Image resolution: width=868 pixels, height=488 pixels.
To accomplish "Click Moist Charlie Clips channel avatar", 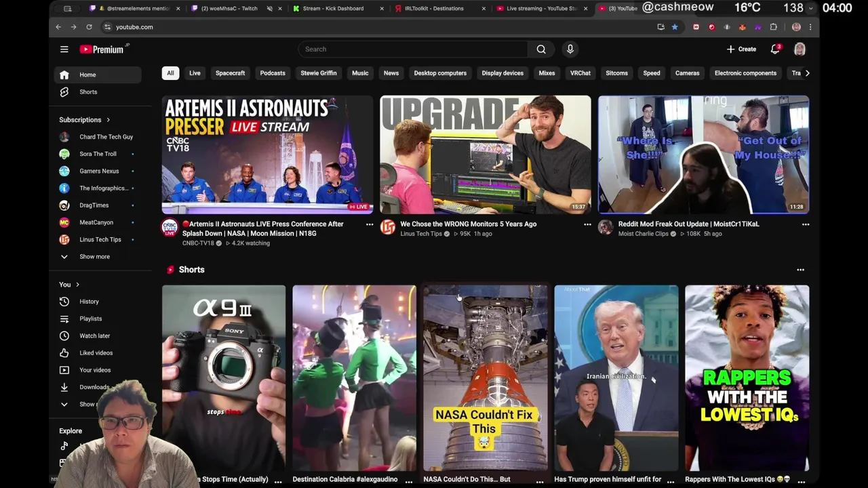I will [606, 227].
